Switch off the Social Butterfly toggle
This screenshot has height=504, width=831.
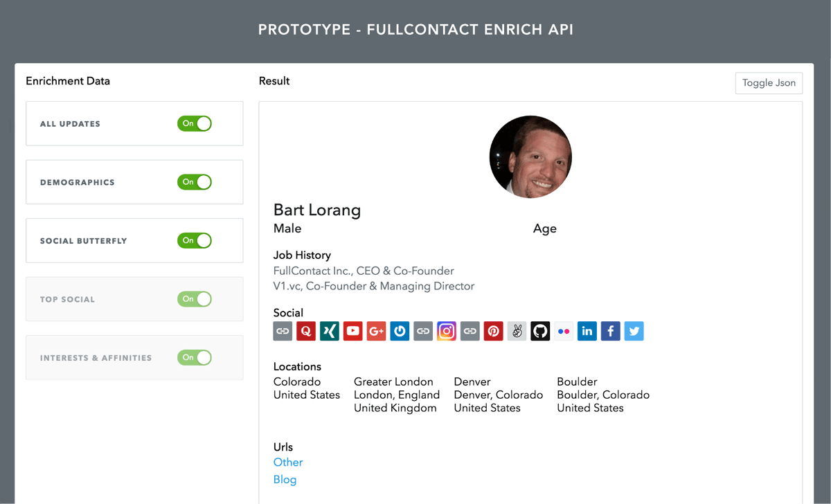pyautogui.click(x=195, y=240)
